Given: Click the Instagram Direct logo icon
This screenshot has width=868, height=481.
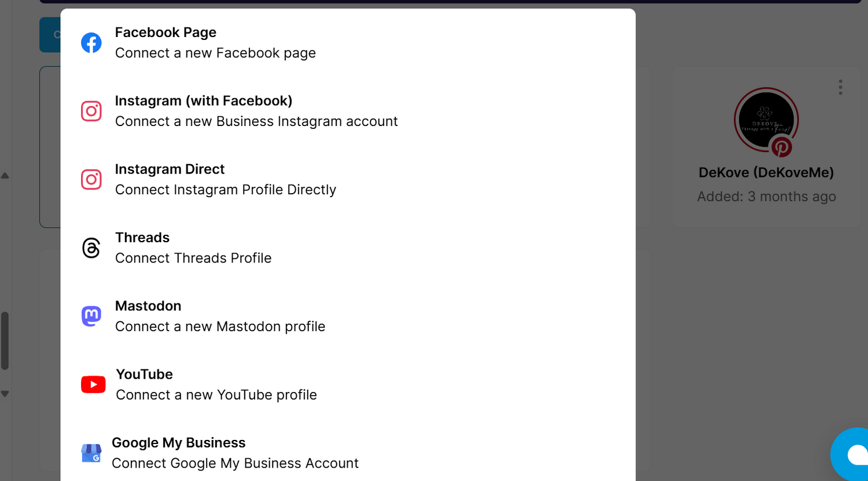Looking at the screenshot, I should click(91, 179).
